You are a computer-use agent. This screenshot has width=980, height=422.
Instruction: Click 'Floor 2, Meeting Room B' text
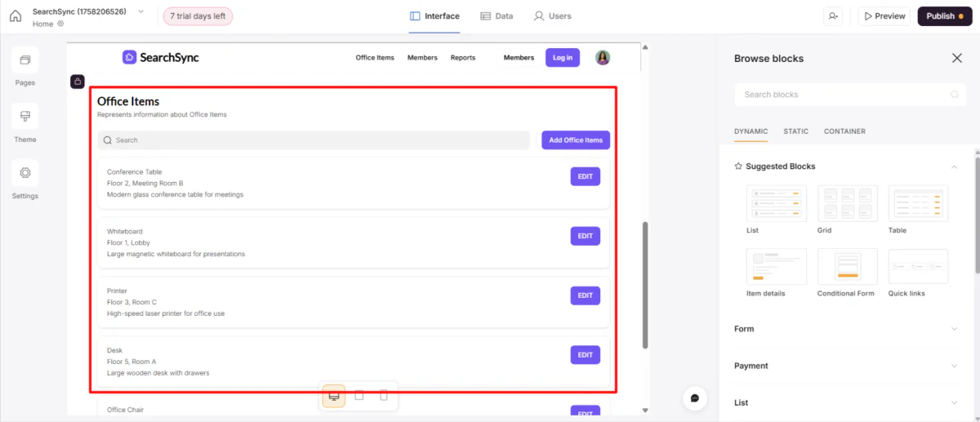click(145, 183)
